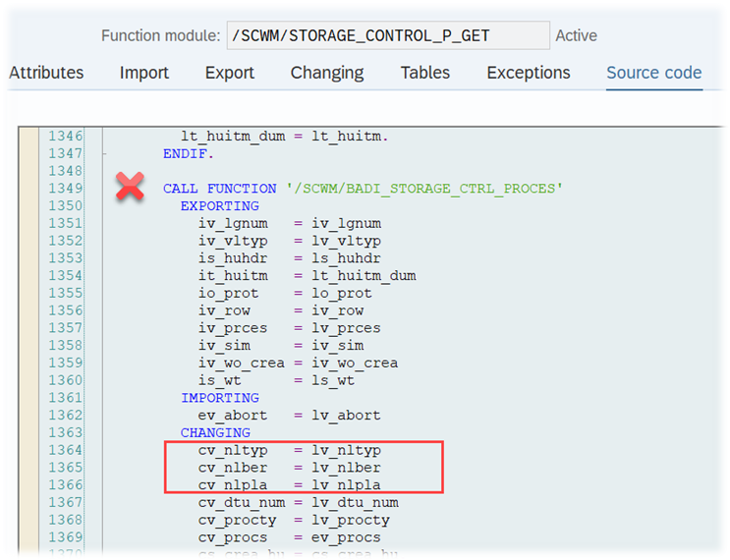The height and width of the screenshot is (560, 730).
Task: Click line number 1346
Action: (65, 136)
